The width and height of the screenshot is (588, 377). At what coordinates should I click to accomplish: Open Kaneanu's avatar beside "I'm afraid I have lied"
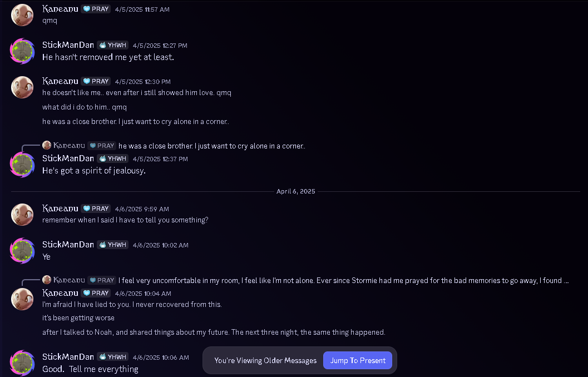[x=22, y=299]
